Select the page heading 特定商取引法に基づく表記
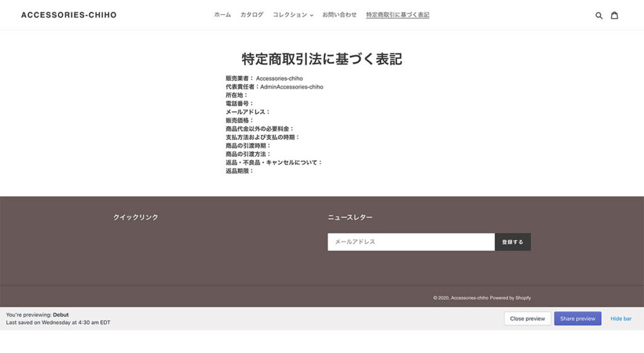The width and height of the screenshot is (644, 353). point(322,59)
